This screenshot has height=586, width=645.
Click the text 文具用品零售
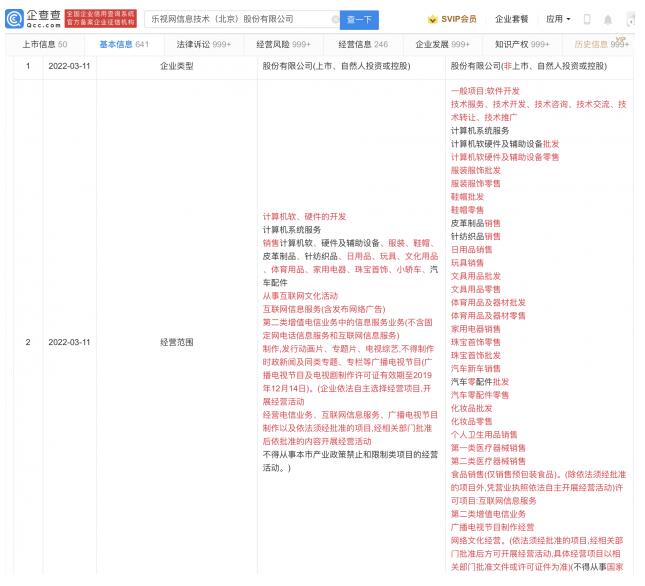(x=476, y=289)
